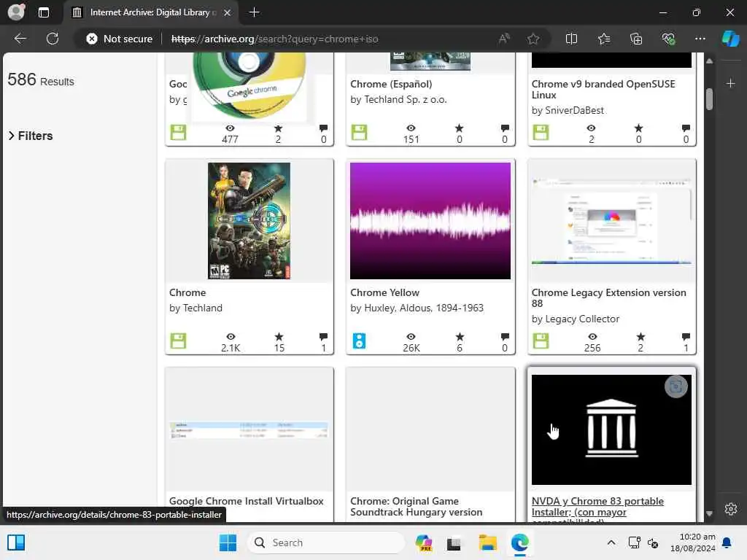This screenshot has width=747, height=560.
Task: Open the Windows widgets taskbar icon
Action: click(x=16, y=542)
